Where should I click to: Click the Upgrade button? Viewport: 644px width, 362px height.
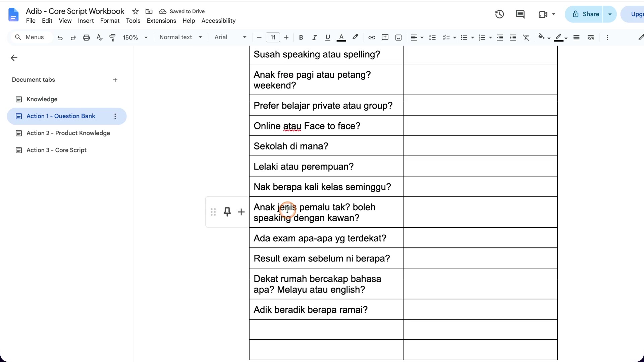(x=633, y=14)
